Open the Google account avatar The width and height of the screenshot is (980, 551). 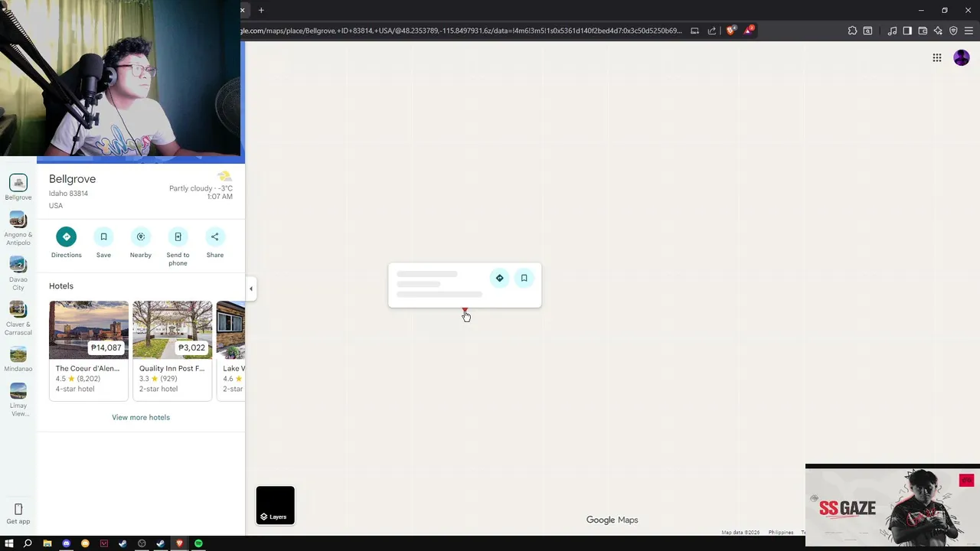coord(962,57)
